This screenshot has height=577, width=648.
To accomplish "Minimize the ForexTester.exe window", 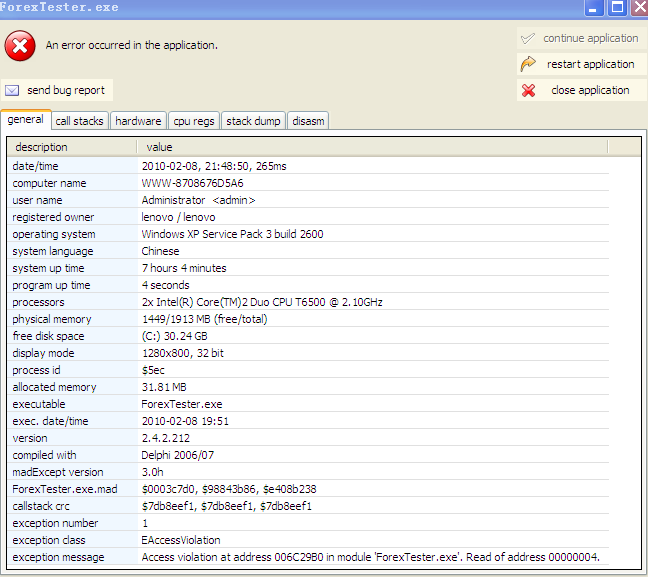I will tap(593, 7).
